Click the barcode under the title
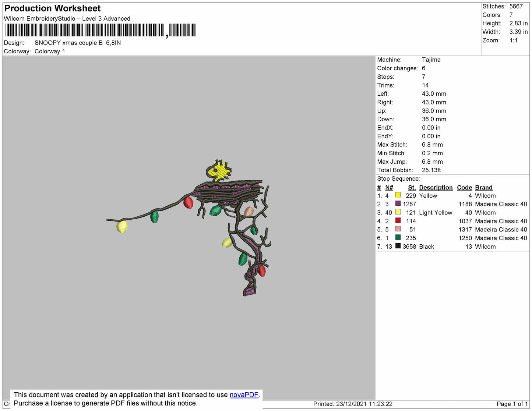Screen dimensions: 532x411 pyautogui.click(x=100, y=30)
